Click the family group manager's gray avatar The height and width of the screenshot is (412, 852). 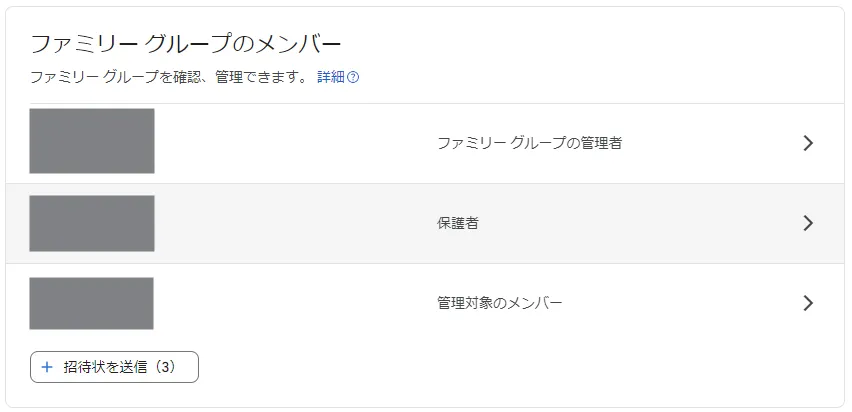coord(92,141)
